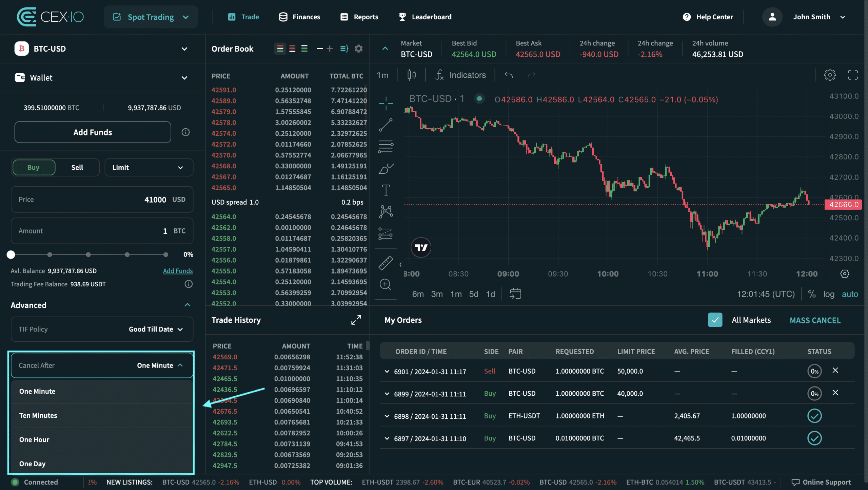Choose One Day cancel option
Screen dimensions: 868x490
pyautogui.click(x=102, y=463)
